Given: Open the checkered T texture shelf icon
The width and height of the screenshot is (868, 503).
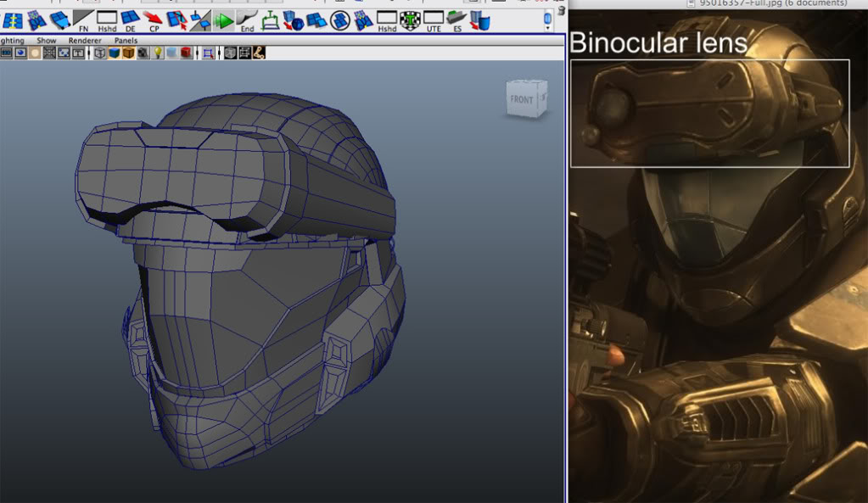Looking at the screenshot, I should (x=410, y=21).
